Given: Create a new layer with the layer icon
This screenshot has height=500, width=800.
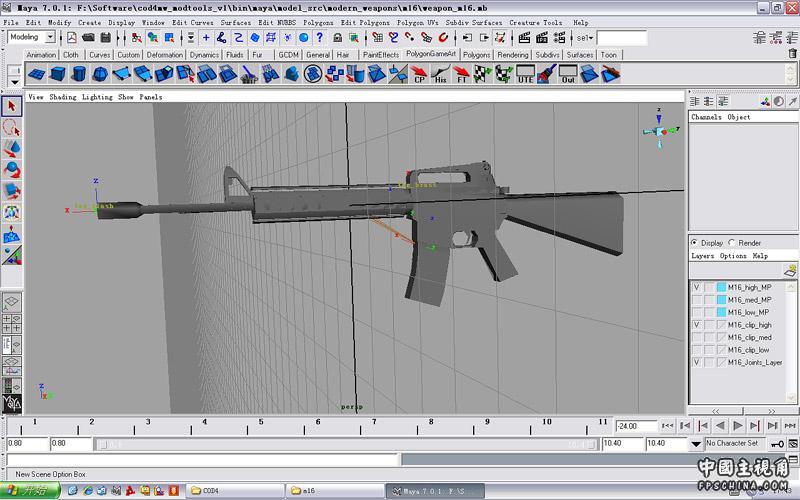Looking at the screenshot, I should pyautogui.click(x=790, y=270).
